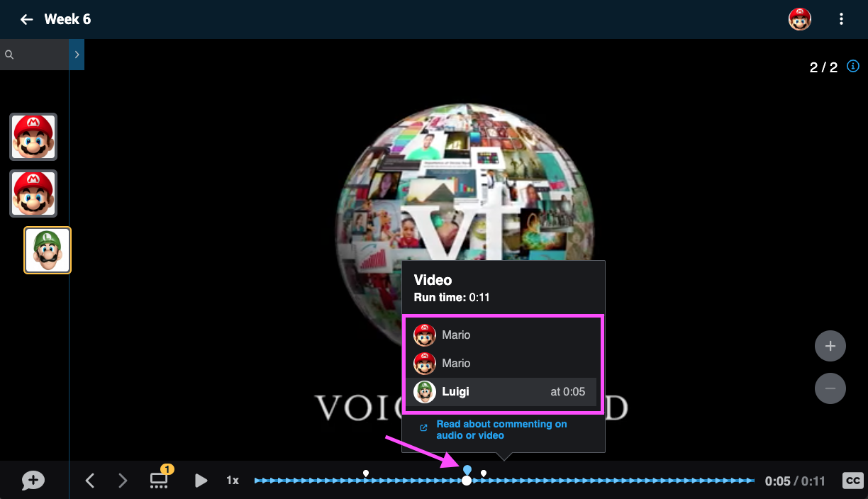Go to next slide arrow
The width and height of the screenshot is (868, 499).
(x=123, y=481)
